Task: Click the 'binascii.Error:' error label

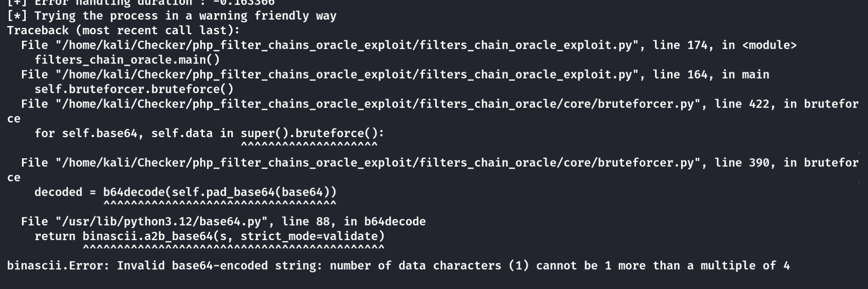Action: 59,266
